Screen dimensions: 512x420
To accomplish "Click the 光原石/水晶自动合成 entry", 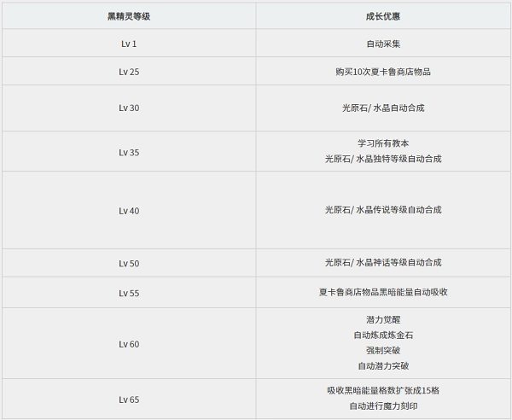I will pos(383,108).
